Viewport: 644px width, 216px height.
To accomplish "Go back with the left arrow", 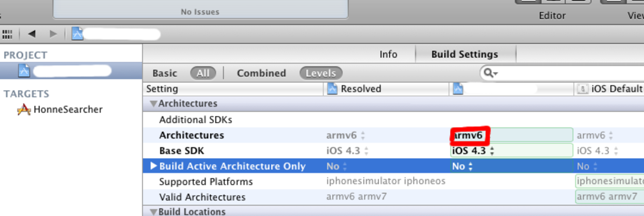I will [x=32, y=34].
